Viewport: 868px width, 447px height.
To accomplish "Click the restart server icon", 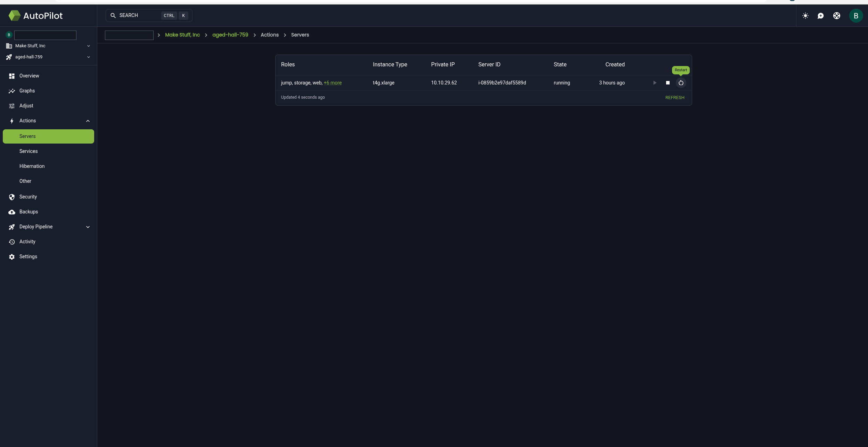I will point(681,83).
